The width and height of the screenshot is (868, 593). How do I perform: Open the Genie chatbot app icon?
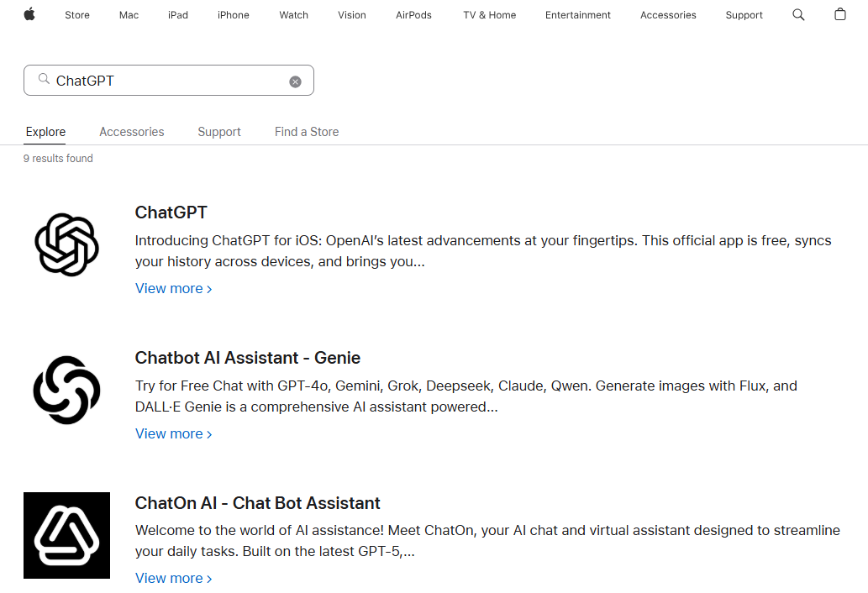pyautogui.click(x=67, y=391)
